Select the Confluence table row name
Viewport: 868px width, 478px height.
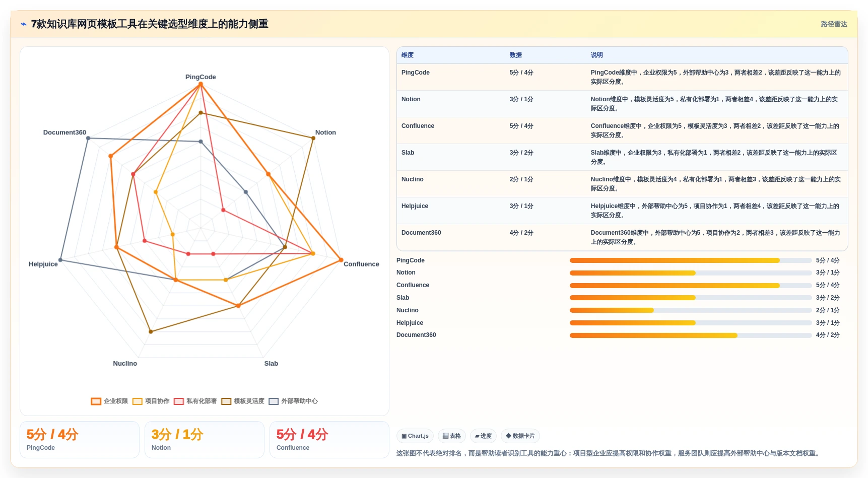418,126
